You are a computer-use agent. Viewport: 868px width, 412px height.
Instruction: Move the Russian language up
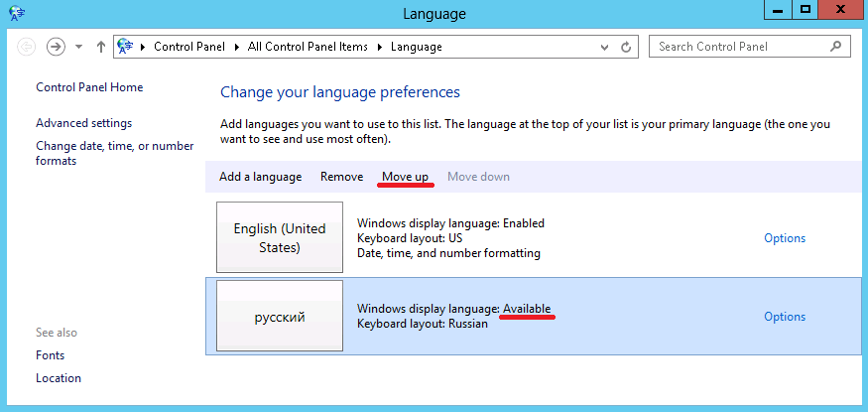(405, 177)
